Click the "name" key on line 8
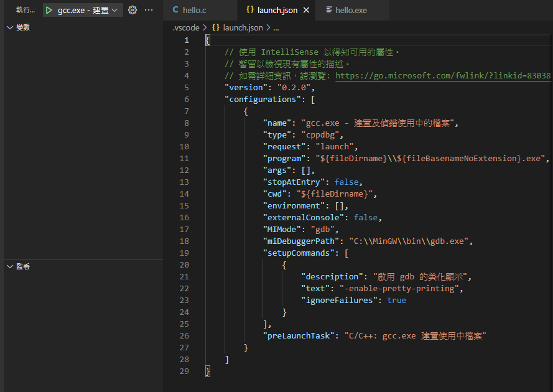Viewport: 553px width, 392px height. tap(277, 123)
